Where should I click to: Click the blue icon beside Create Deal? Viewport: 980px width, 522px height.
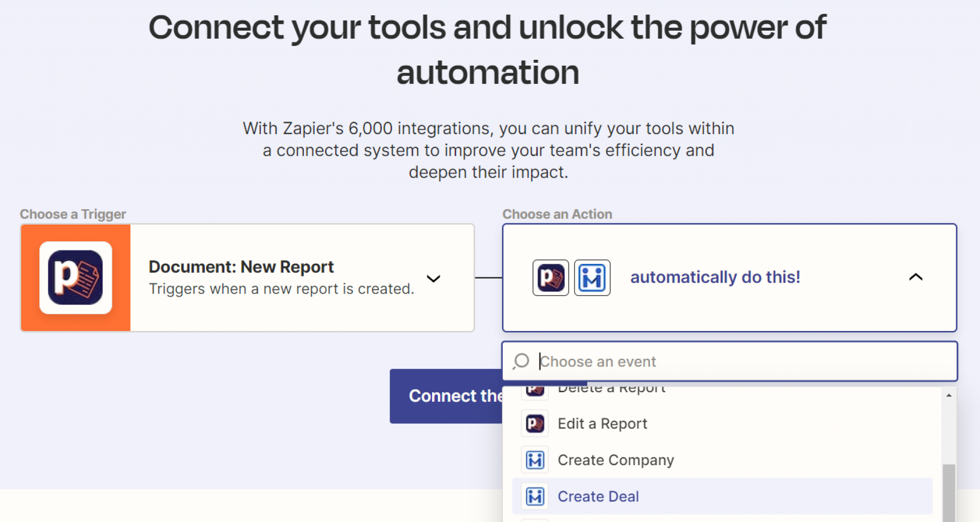click(x=535, y=496)
